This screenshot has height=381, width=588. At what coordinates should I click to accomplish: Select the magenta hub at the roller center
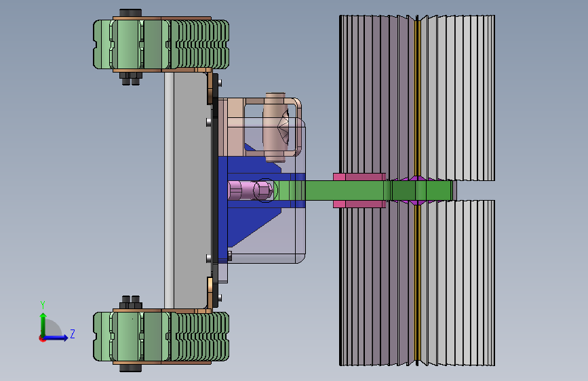[417, 190]
